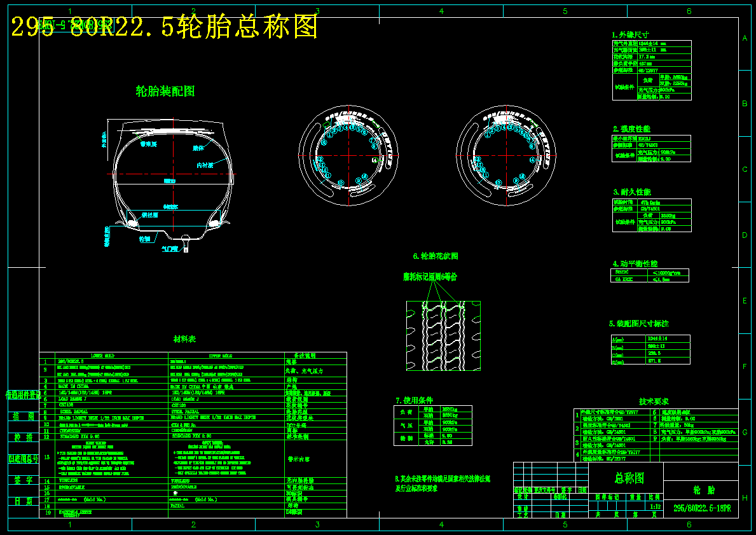Viewport: 756px width, 535px height.
Task: Click the tread pattern drawing
Action: tap(444, 336)
